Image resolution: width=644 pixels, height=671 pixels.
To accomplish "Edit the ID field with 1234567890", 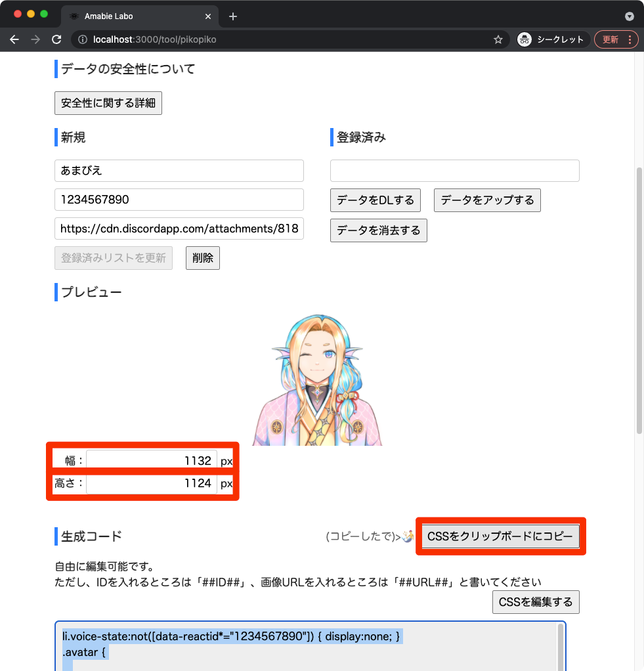I will [x=179, y=200].
